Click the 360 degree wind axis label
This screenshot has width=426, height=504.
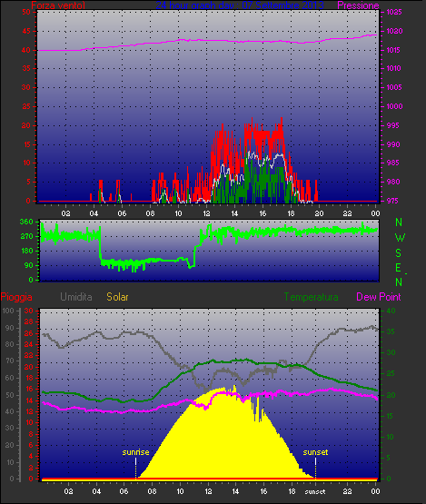coord(26,222)
